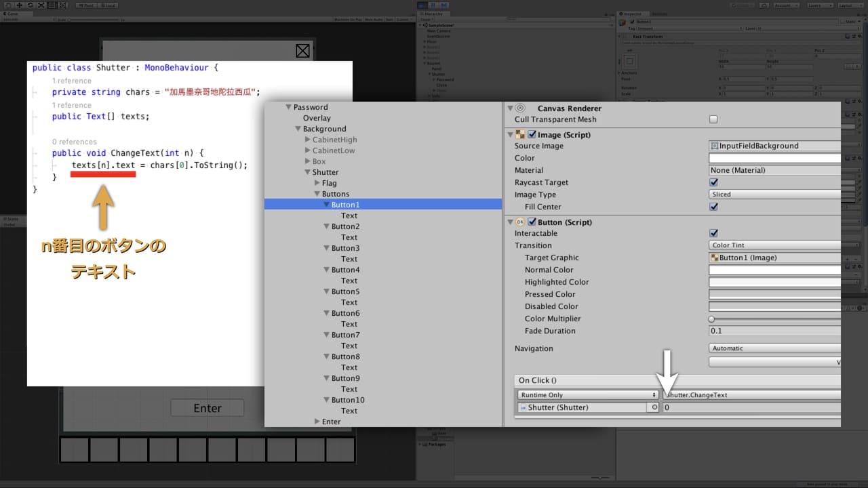The width and height of the screenshot is (868, 488).
Task: Click the Image script component icon
Action: 520,135
